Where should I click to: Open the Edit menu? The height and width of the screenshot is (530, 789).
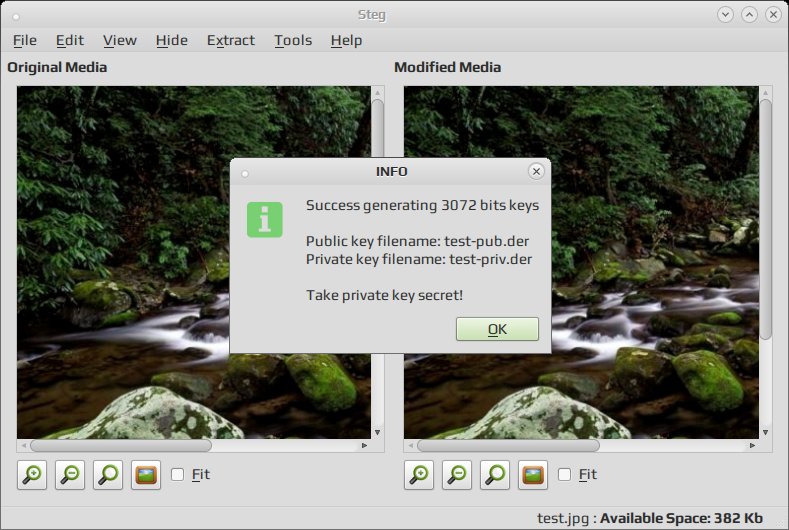(x=69, y=40)
